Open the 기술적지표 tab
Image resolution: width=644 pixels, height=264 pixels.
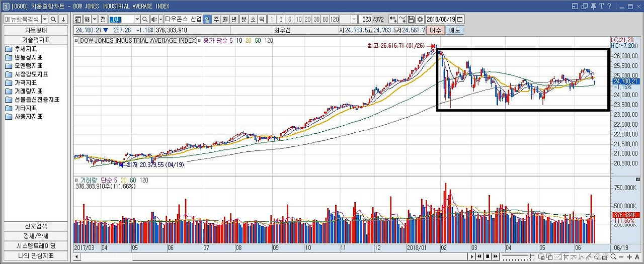pos(36,40)
